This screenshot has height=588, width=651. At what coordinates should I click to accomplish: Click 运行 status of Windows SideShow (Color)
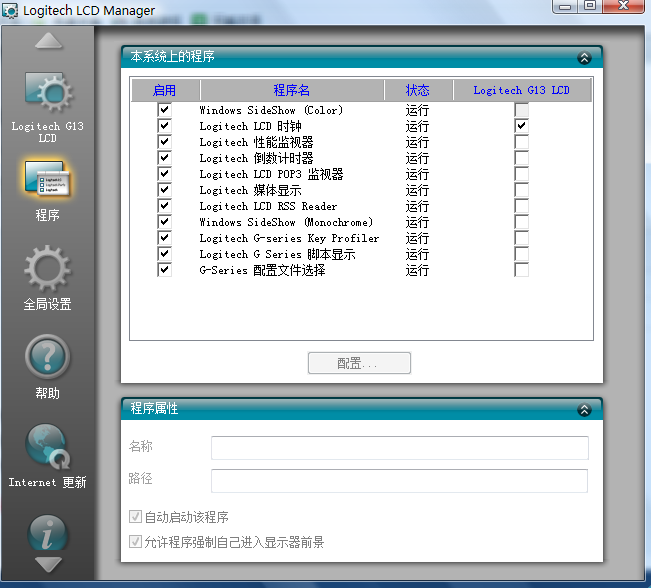click(x=417, y=110)
